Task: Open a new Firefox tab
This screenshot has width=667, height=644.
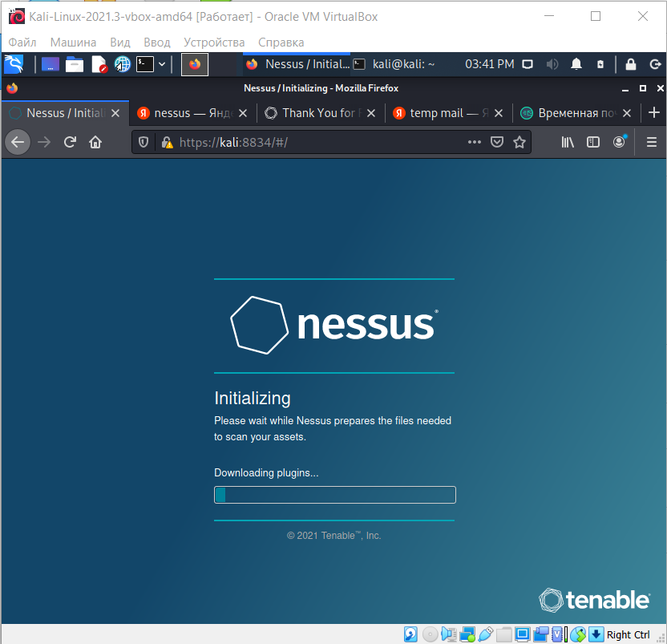Action: pyautogui.click(x=654, y=113)
